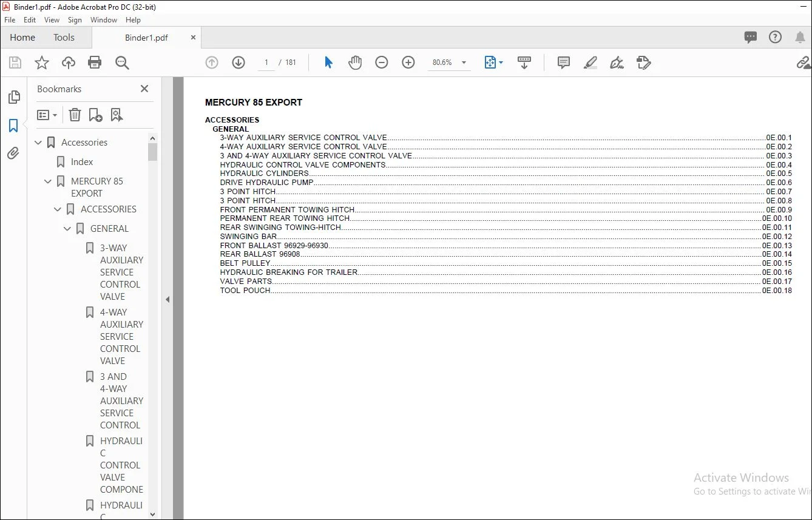Screen dimensions: 812x520
Task: Switch to the Tools tab
Action: pyautogui.click(x=64, y=38)
